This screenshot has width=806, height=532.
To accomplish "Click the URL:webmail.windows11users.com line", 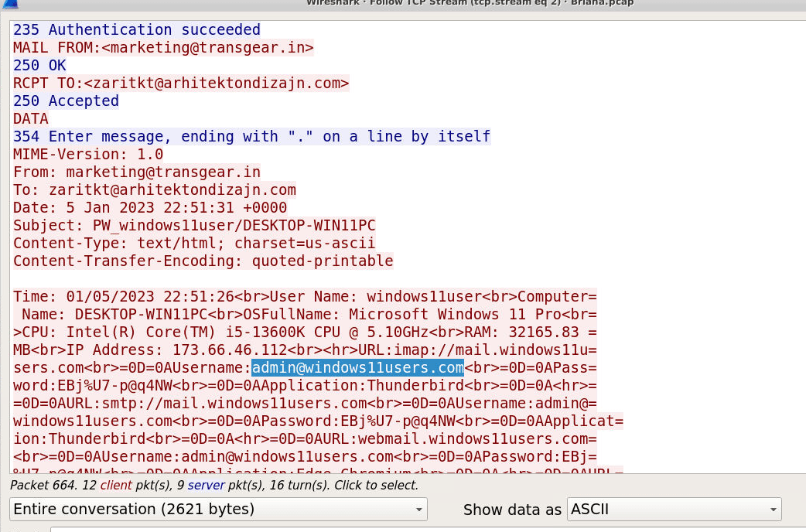I will pos(305,439).
